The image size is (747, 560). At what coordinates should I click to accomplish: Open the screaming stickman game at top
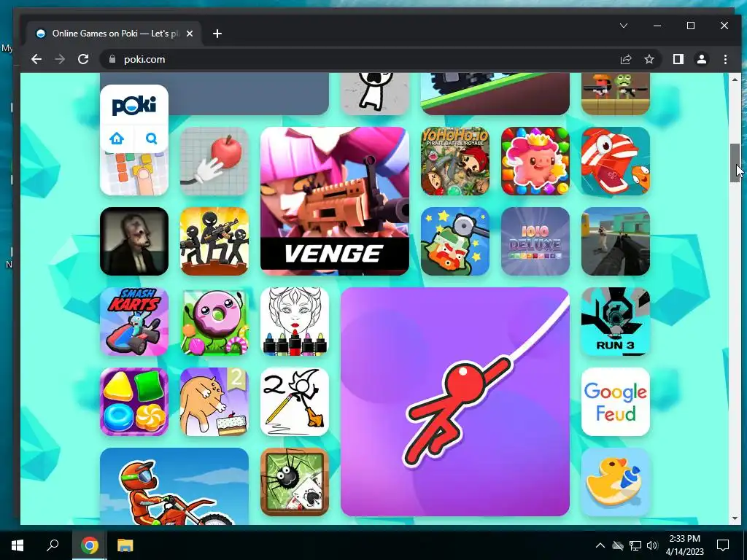point(375,94)
